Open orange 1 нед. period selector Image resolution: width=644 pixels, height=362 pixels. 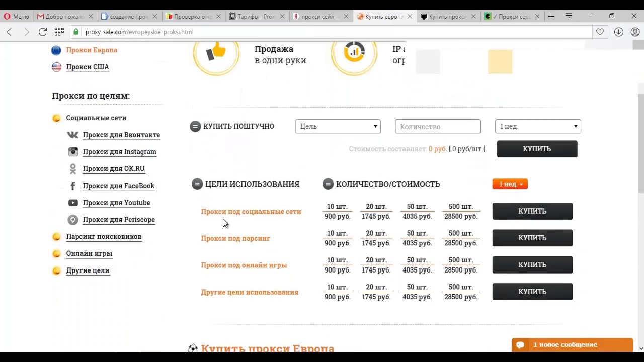(x=510, y=184)
